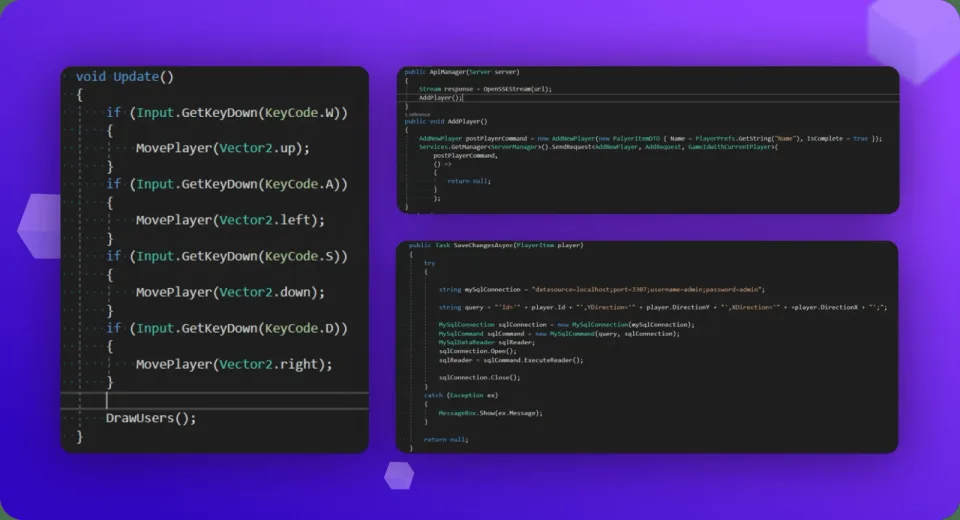
Task: Click the MessageBox.Show(ex.Message) line
Action: [x=490, y=413]
